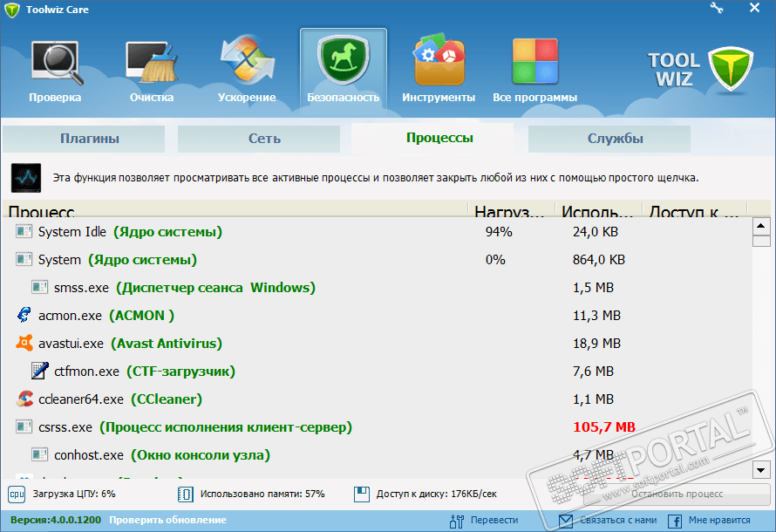Select the csrss.exe row text
The width and height of the screenshot is (776, 532).
pos(195,427)
